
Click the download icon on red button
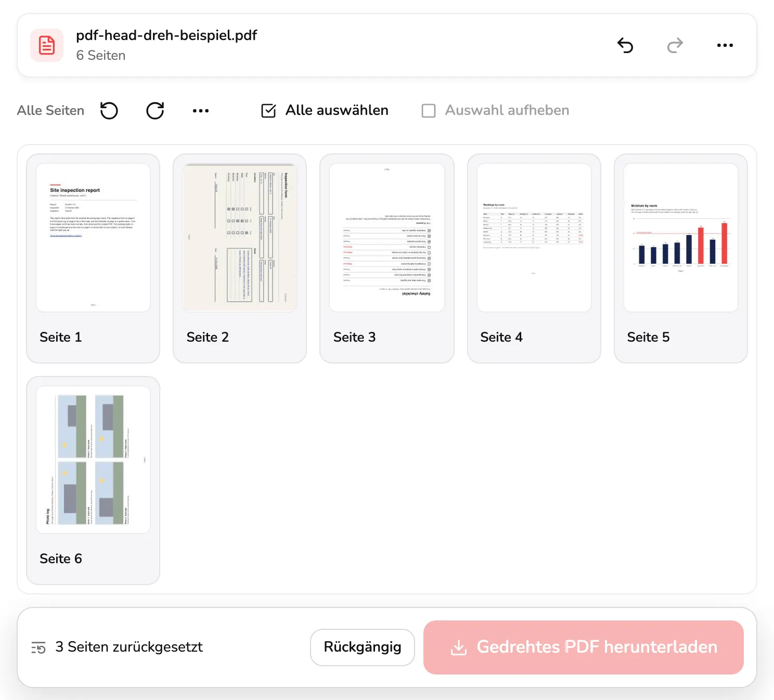[458, 647]
